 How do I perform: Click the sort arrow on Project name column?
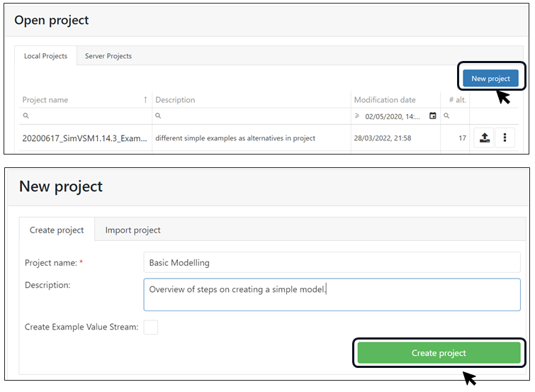coord(145,100)
